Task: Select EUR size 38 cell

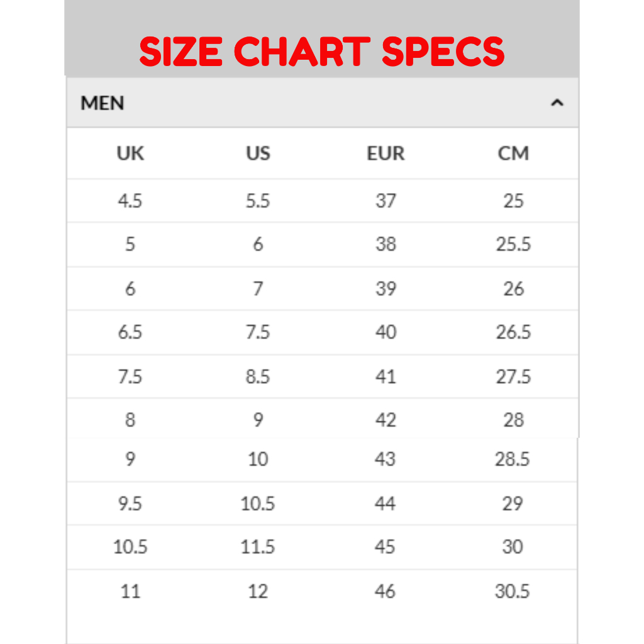Action: (386, 244)
